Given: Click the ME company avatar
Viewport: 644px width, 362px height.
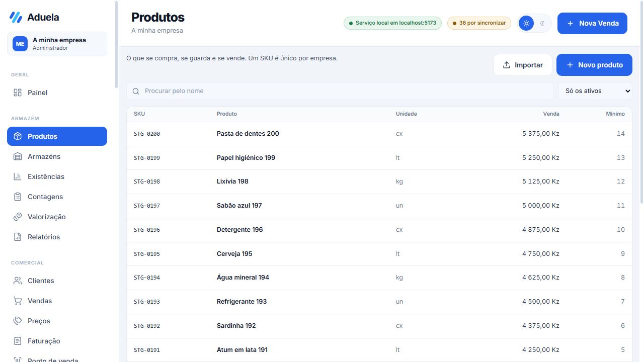Looking at the screenshot, I should tap(20, 44).
